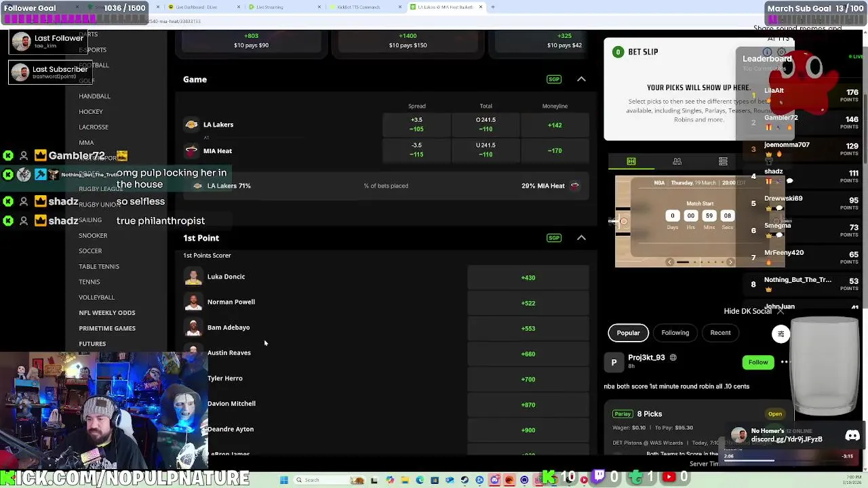
Task: Select Under 241.5 total -110
Action: pos(486,150)
